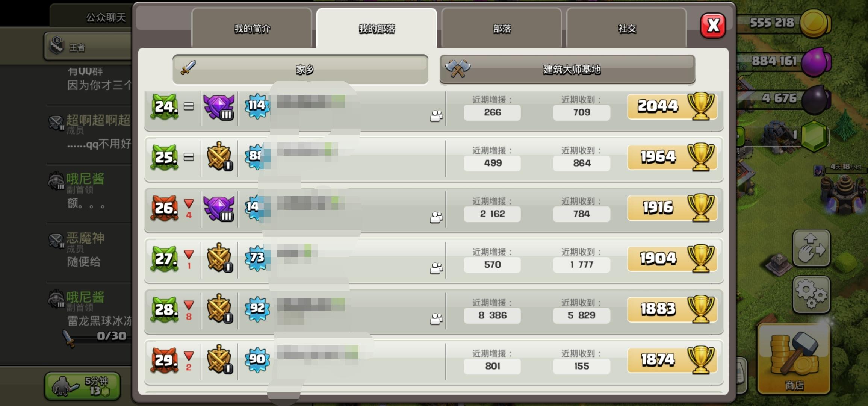Click the purple elixir drop icon

tap(815, 62)
